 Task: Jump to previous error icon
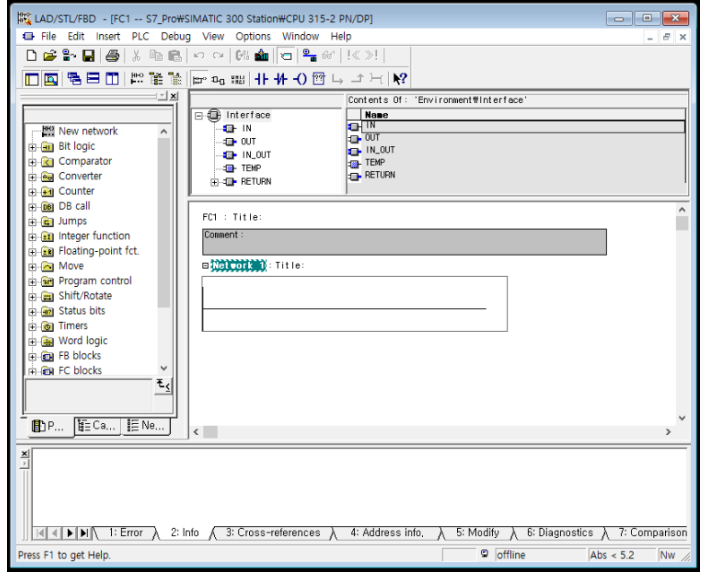point(354,56)
